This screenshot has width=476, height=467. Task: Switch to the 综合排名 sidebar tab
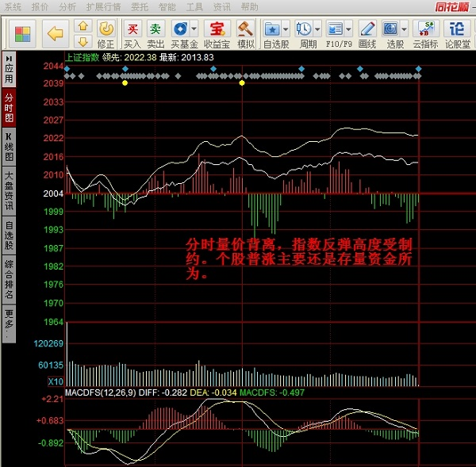pos(9,280)
